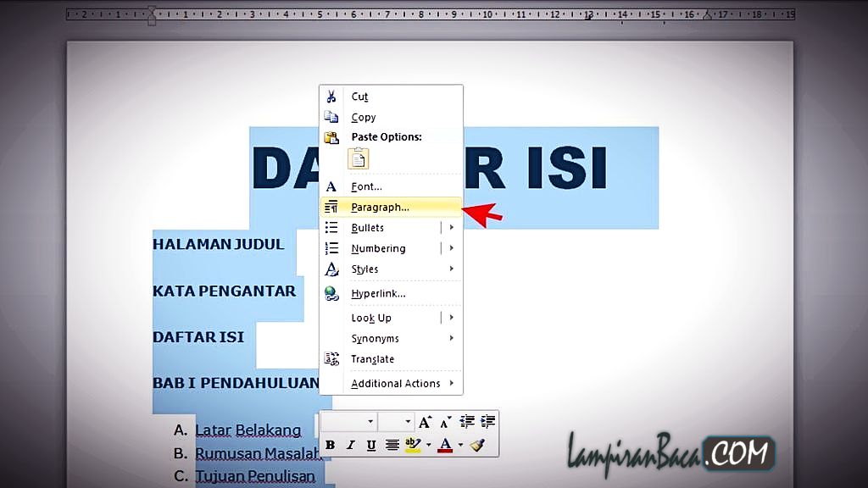Click the Increase Indent icon
The width and height of the screenshot is (868, 488).
(487, 422)
